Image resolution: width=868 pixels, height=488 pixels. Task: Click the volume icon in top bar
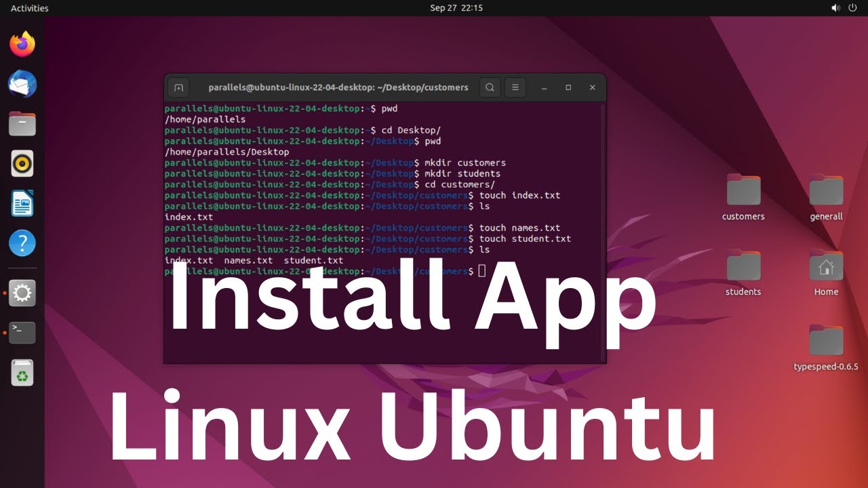click(835, 8)
